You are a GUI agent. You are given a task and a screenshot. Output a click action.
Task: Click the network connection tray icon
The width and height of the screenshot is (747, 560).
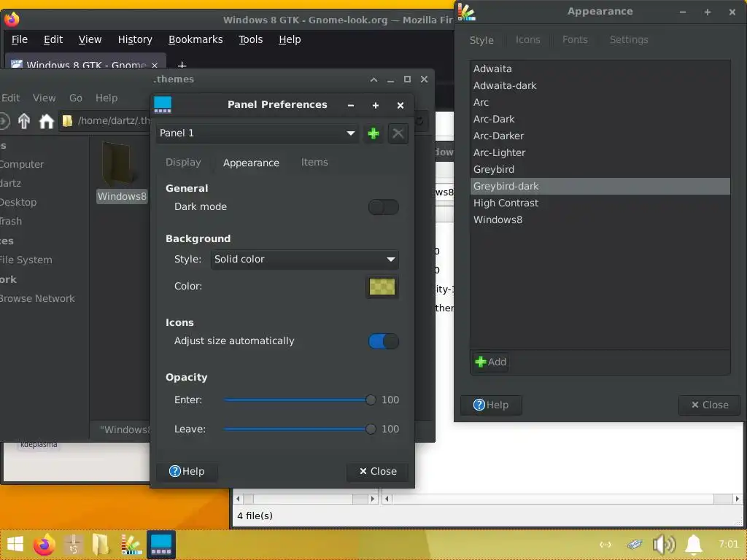click(605, 544)
